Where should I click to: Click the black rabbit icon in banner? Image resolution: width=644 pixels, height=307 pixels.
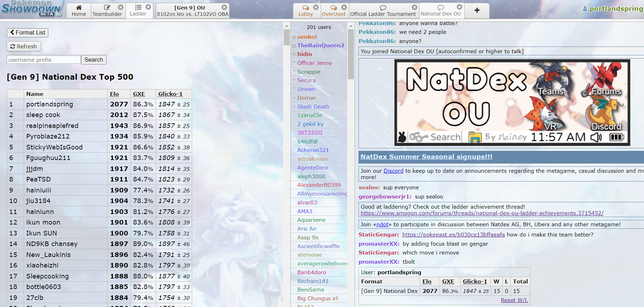pos(402,137)
